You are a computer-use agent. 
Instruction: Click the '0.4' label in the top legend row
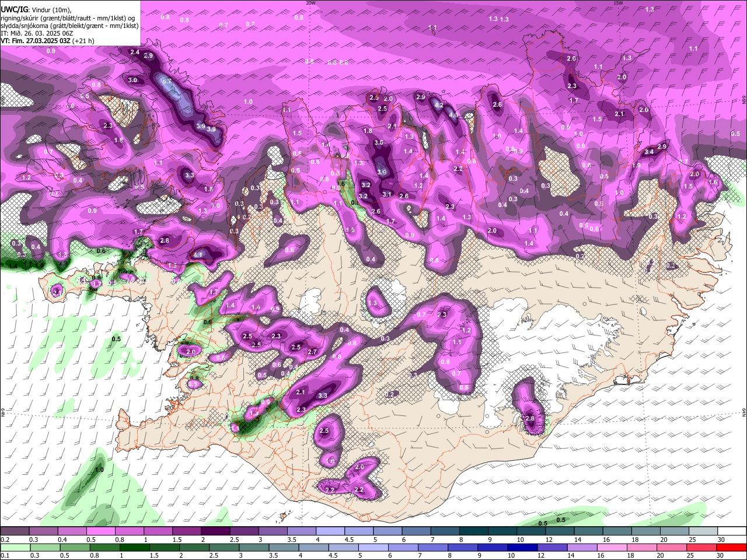point(62,540)
